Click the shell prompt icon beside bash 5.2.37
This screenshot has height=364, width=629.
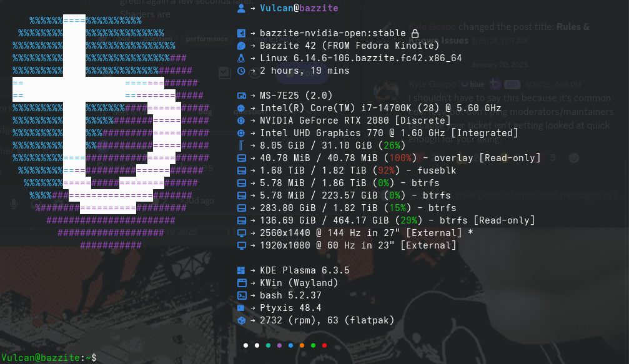[242, 295]
